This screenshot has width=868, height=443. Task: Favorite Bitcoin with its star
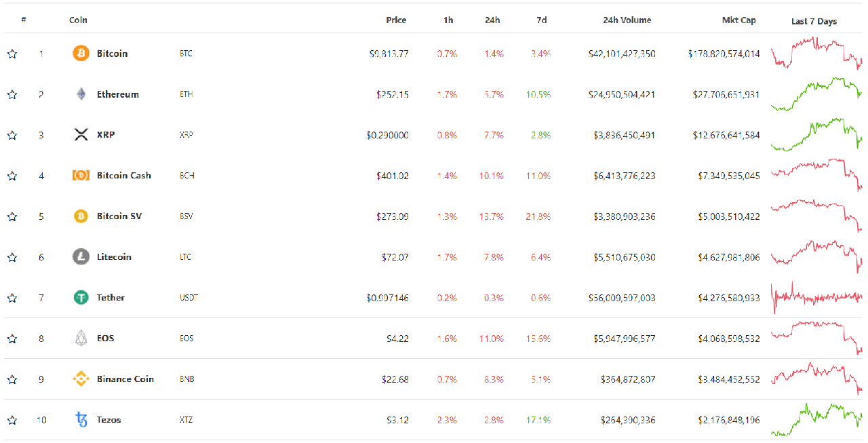pos(12,54)
